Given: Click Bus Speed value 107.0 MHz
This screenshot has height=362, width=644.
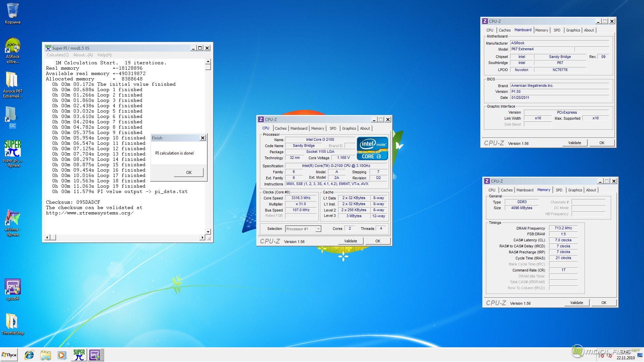Looking at the screenshot, I should click(301, 210).
